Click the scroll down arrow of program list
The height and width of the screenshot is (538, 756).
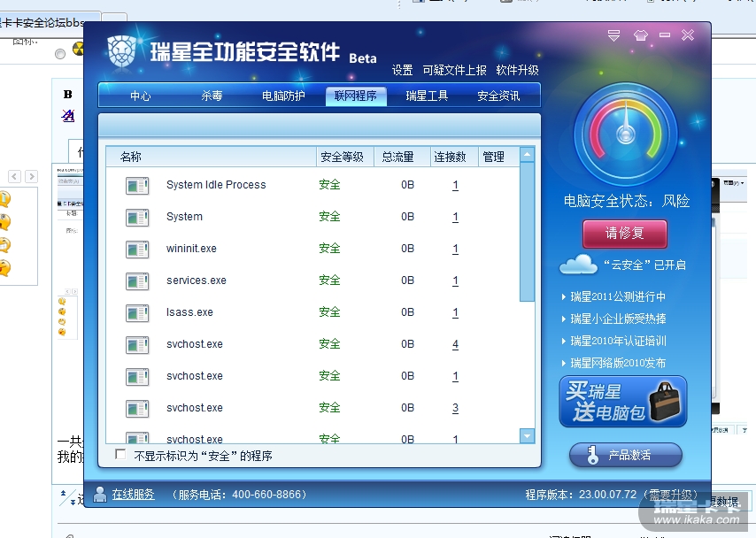pyautogui.click(x=527, y=436)
